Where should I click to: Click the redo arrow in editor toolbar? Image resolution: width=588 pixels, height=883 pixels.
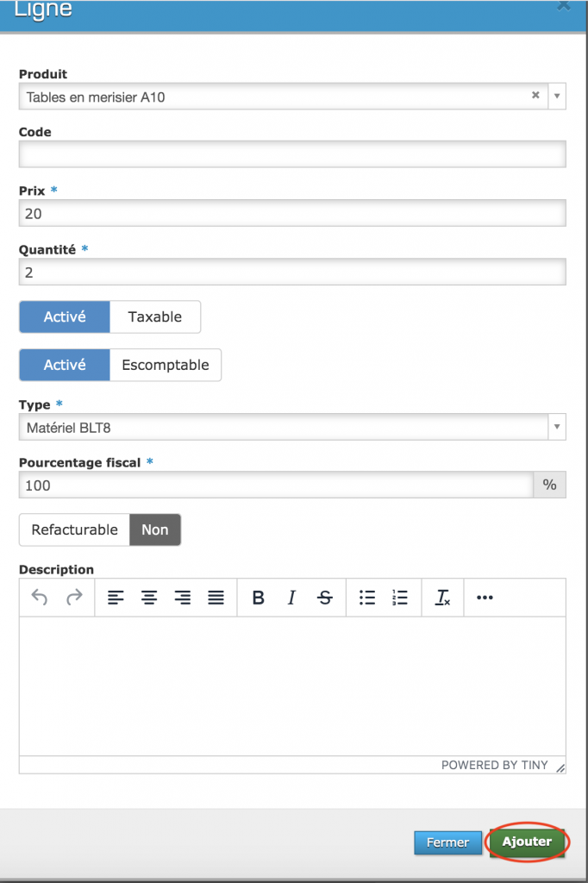(74, 598)
